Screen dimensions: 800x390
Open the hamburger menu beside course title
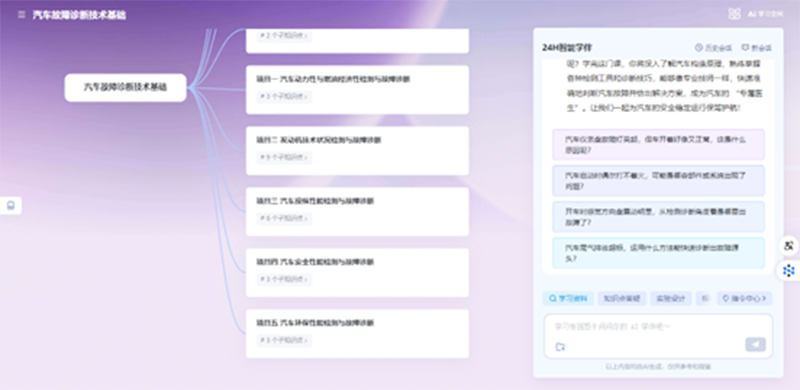tap(21, 15)
